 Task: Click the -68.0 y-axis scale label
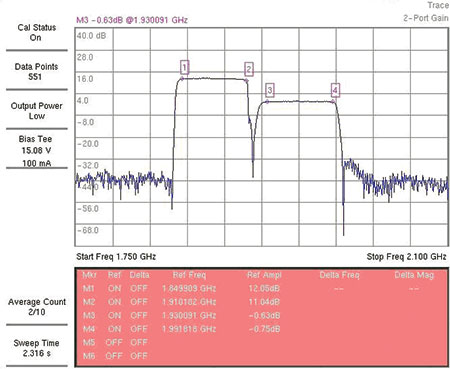(88, 230)
